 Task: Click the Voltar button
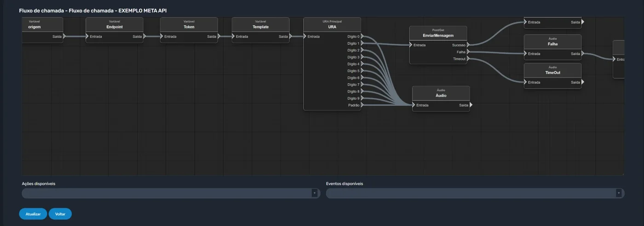click(x=60, y=214)
